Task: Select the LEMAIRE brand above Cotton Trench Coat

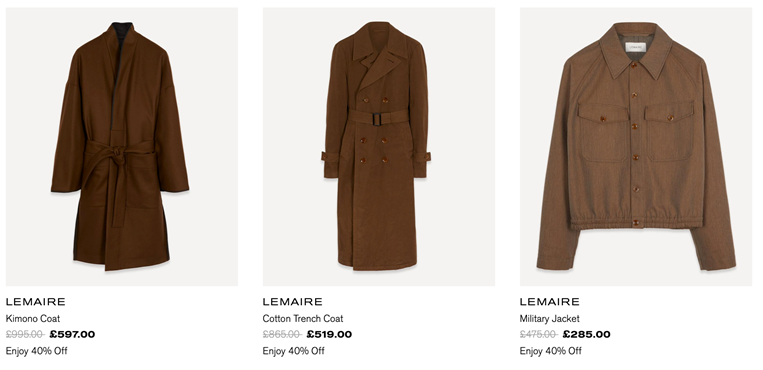Action: (x=292, y=302)
